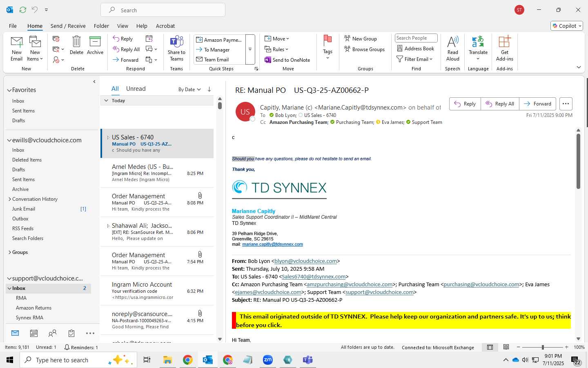The image size is (588, 368).
Task: Switch to Reading view in status bar
Action: (x=506, y=347)
